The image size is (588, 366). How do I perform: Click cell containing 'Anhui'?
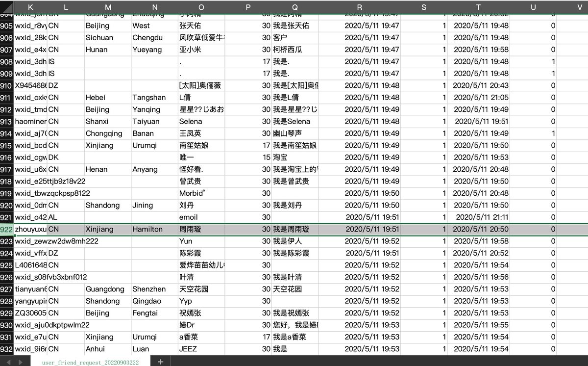point(108,349)
